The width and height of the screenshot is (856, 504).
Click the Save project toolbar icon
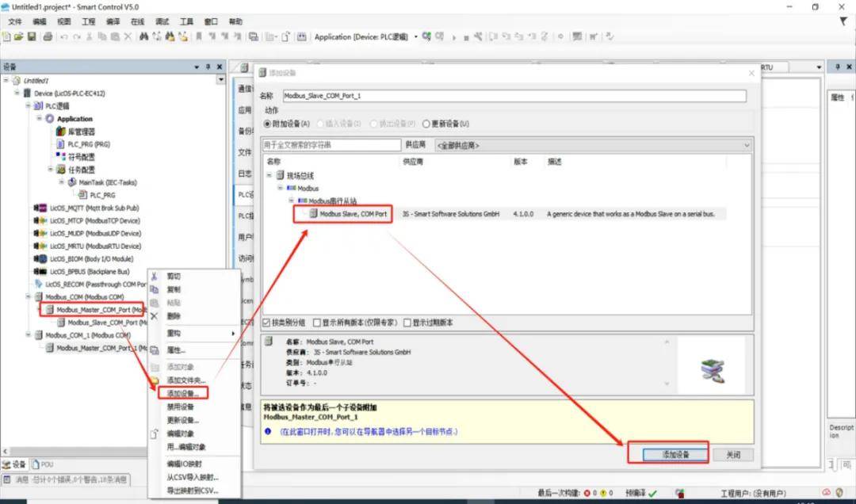pyautogui.click(x=32, y=36)
